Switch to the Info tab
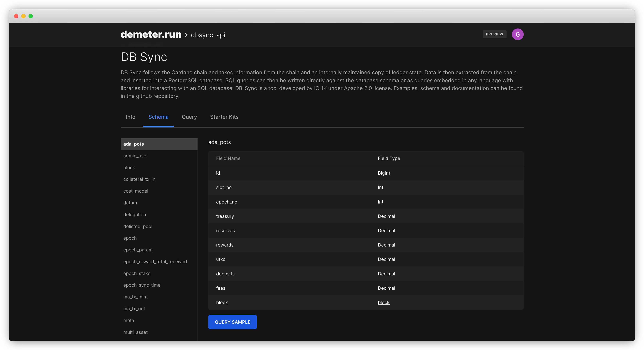644x350 pixels. click(130, 117)
